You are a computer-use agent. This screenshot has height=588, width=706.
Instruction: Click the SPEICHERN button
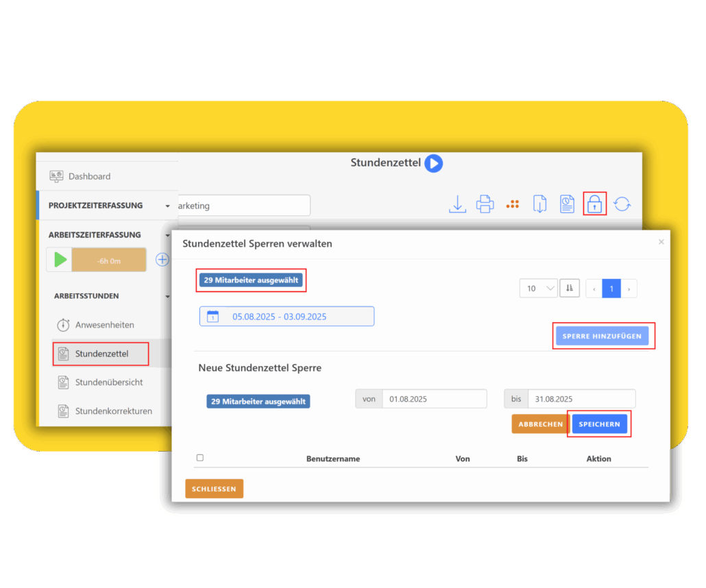coord(599,424)
